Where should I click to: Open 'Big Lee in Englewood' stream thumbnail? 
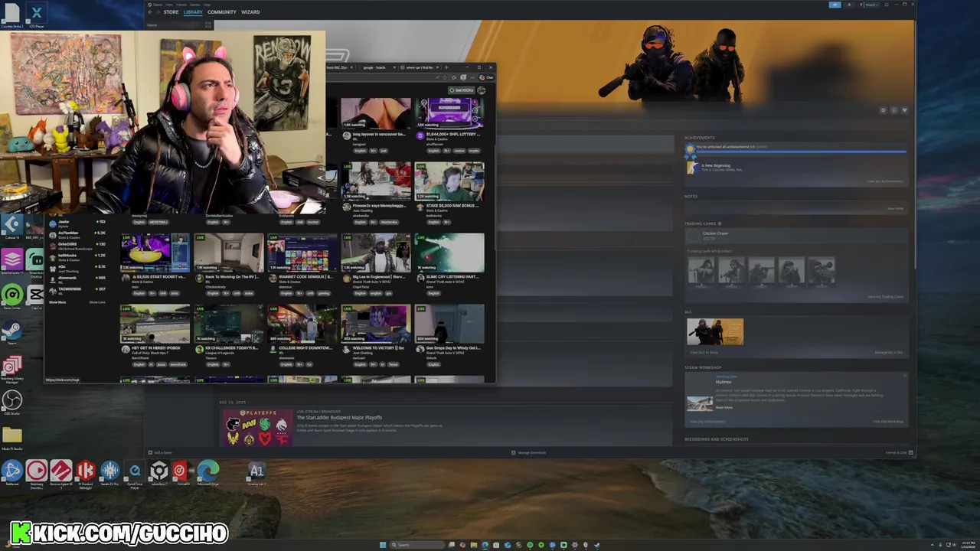[x=376, y=253]
